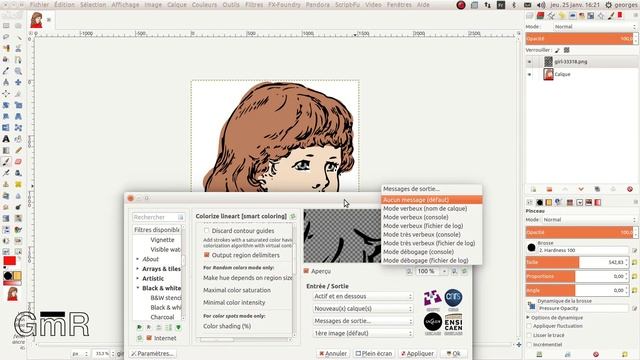640x360 pixels.
Task: Expand the About filter category
Action: point(138,259)
